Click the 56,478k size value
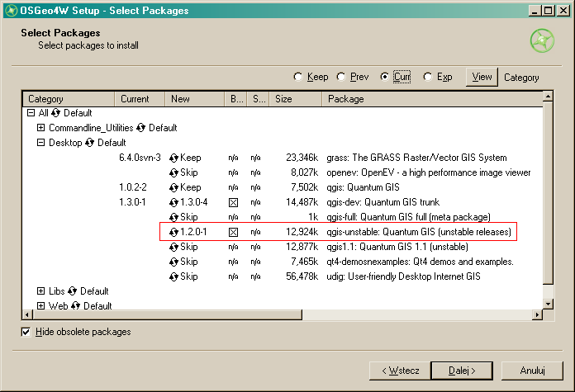Screen dimensions: 575x392 coord(302,276)
